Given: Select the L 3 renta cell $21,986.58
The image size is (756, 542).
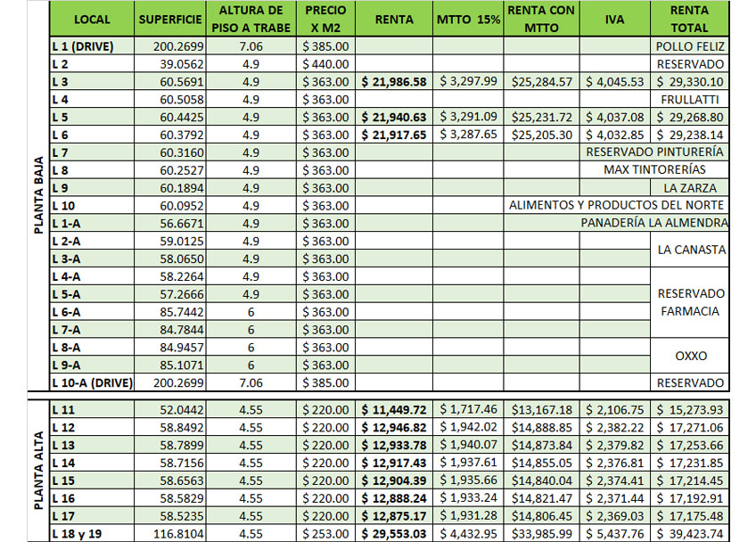Looking at the screenshot, I should (394, 81).
